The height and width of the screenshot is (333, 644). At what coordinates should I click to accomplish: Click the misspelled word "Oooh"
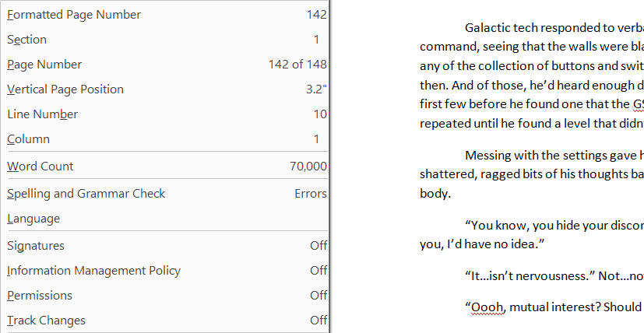click(x=487, y=307)
